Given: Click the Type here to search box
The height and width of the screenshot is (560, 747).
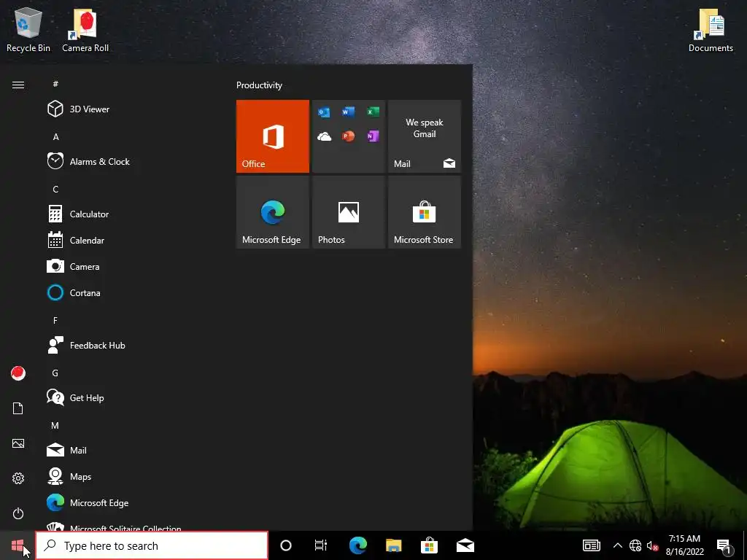Looking at the screenshot, I should pyautogui.click(x=152, y=545).
